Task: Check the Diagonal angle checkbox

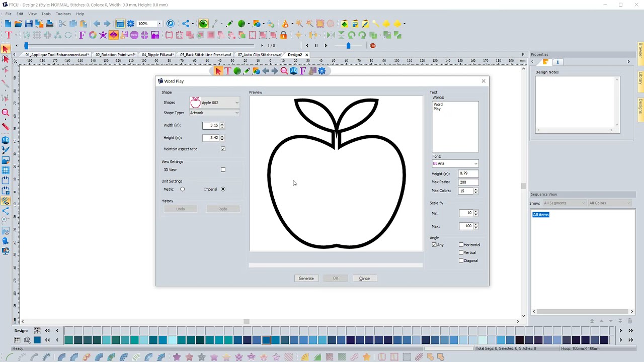Action: (461, 261)
